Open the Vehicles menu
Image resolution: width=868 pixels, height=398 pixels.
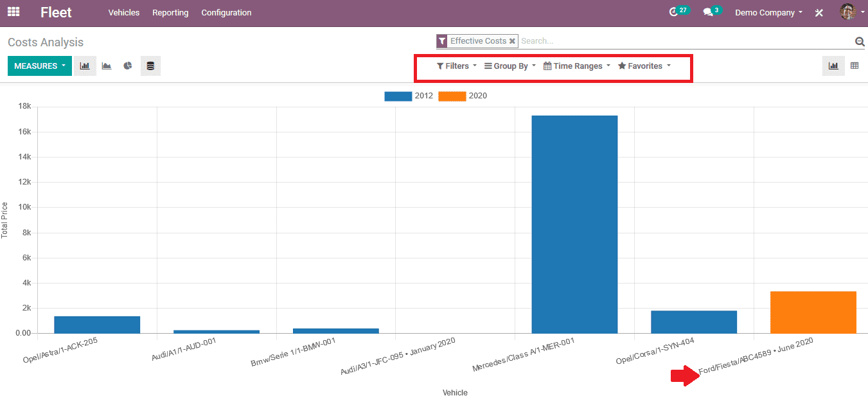tap(124, 13)
